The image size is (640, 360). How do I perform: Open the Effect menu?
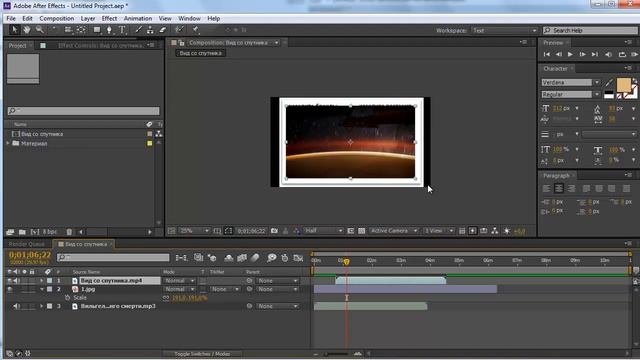109,18
